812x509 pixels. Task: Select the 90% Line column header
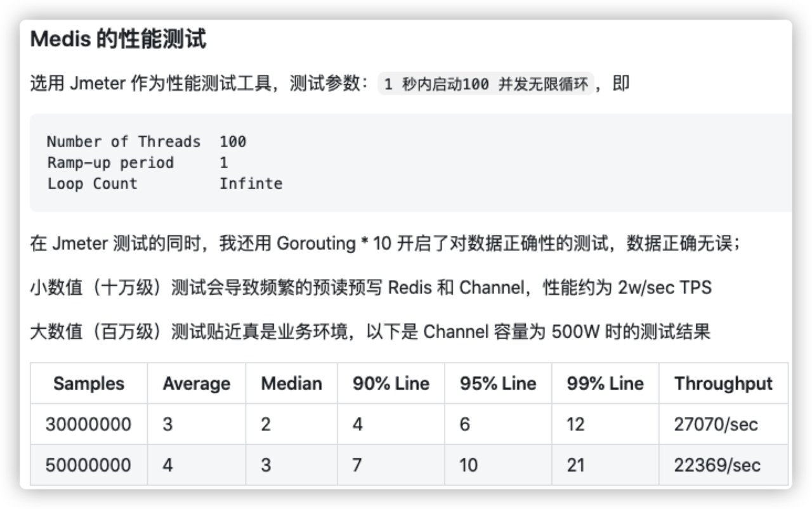tap(391, 383)
